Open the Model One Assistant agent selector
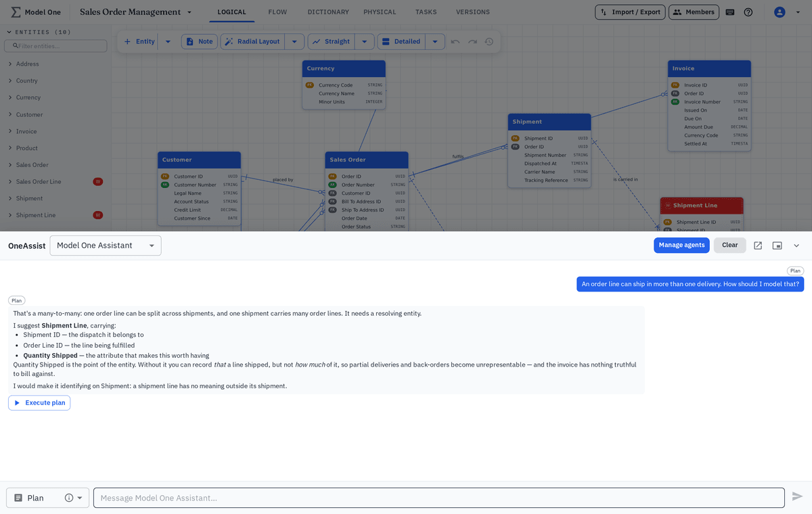The height and width of the screenshot is (514, 812). pos(106,246)
